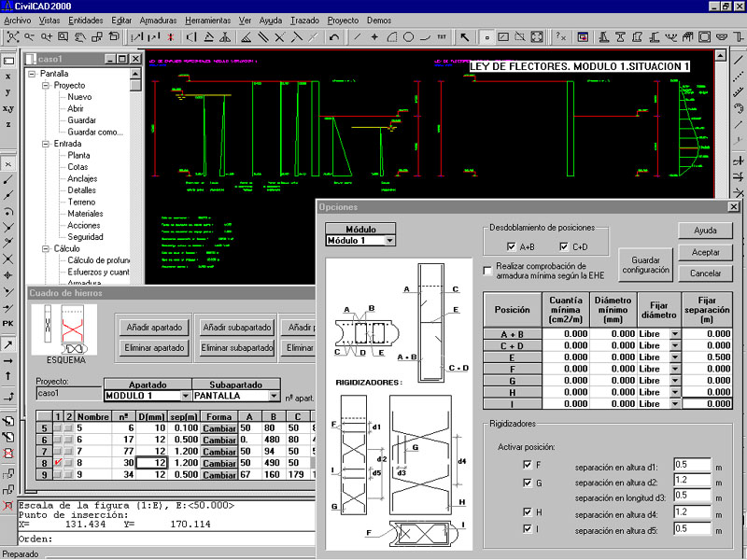This screenshot has height=560, width=747.
Task: Click the PK tool in left toolbar
Action: coord(8,323)
